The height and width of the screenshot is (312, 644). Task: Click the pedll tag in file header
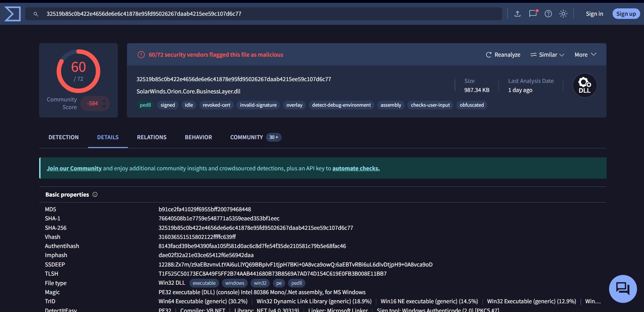[145, 105]
